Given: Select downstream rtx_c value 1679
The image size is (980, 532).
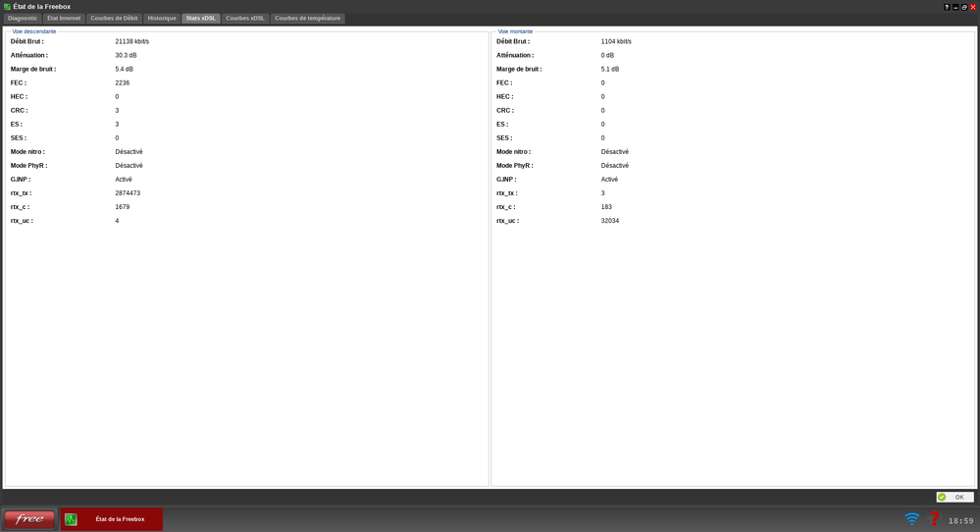Looking at the screenshot, I should click(x=123, y=207).
